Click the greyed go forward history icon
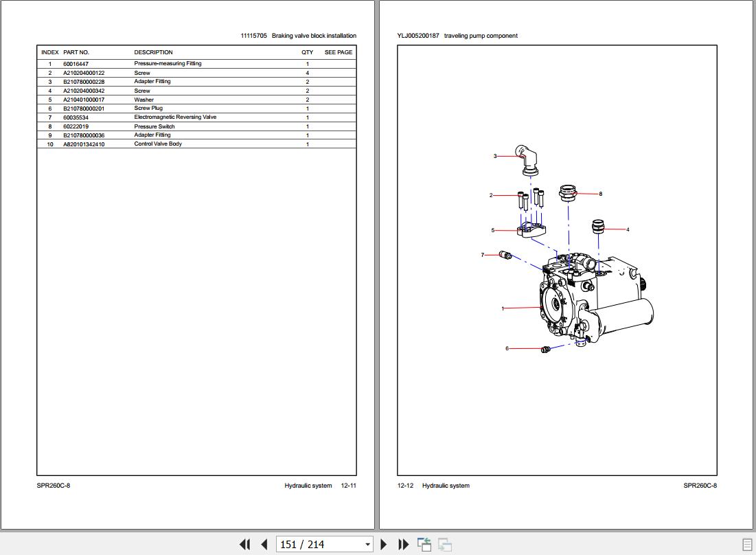This screenshot has width=756, height=555. click(x=445, y=545)
